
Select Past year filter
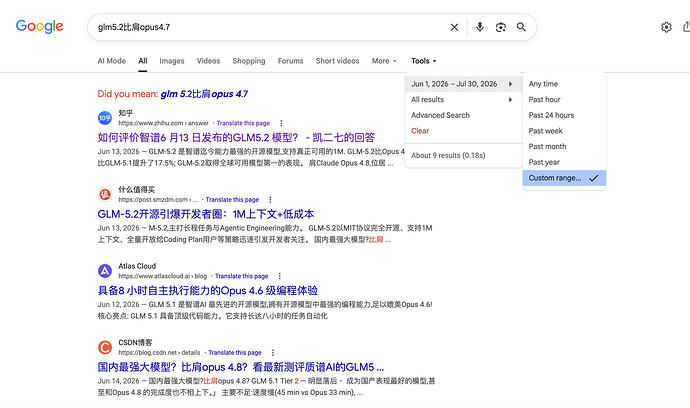[544, 162]
